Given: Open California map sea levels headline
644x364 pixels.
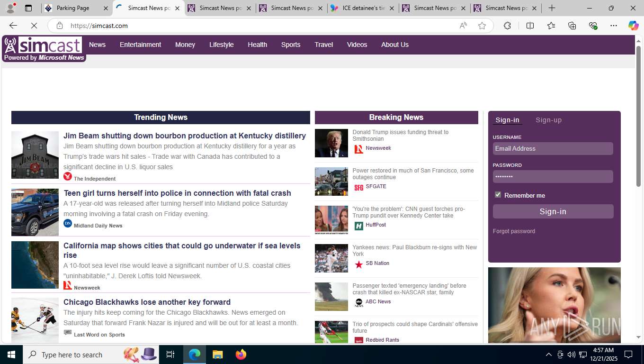Looking at the screenshot, I should pyautogui.click(x=182, y=250).
